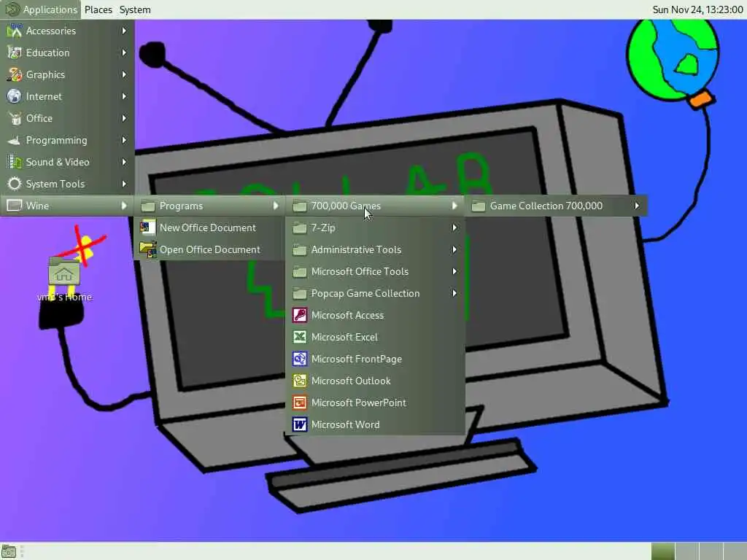Select the Wine menu entry
The width and height of the screenshot is (747, 560).
(x=67, y=206)
